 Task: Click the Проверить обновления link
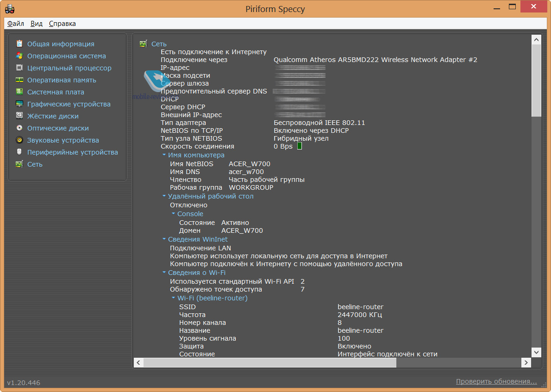click(496, 381)
